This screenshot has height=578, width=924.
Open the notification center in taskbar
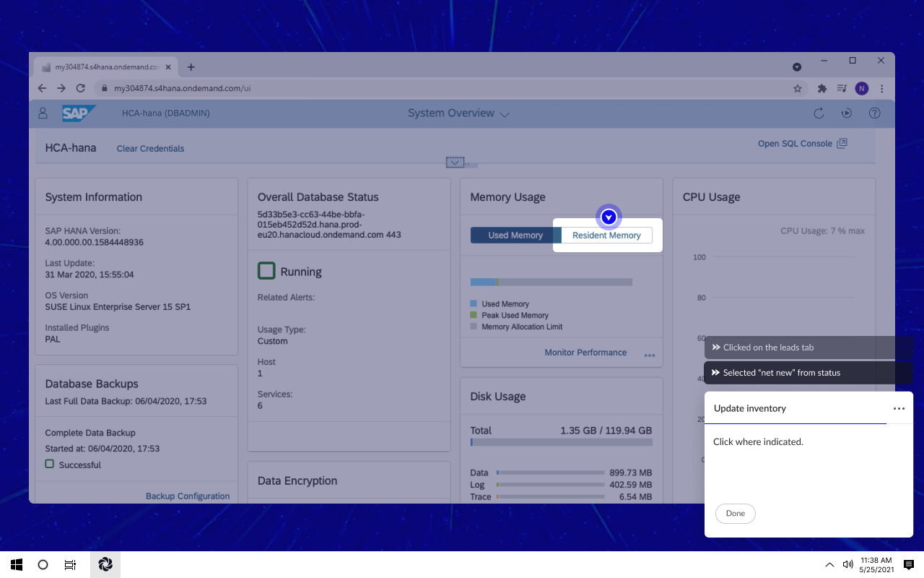click(x=908, y=565)
